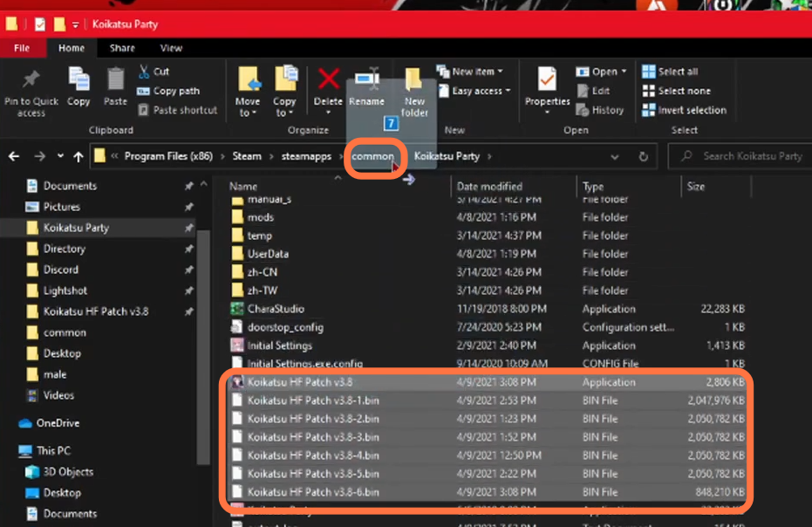Select 3D Objects under This PC
The width and height of the screenshot is (812, 527).
coord(68,471)
